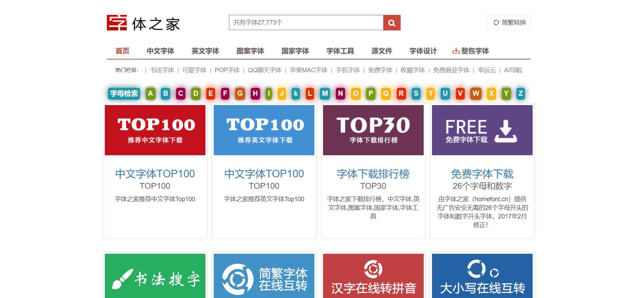
Task: Open letter I font index
Action: 269,93
